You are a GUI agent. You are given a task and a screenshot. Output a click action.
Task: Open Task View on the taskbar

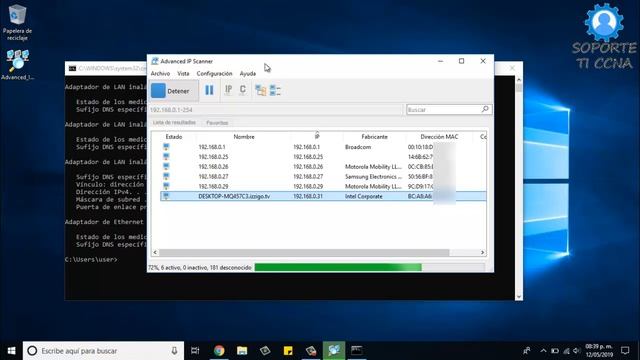[195, 351]
